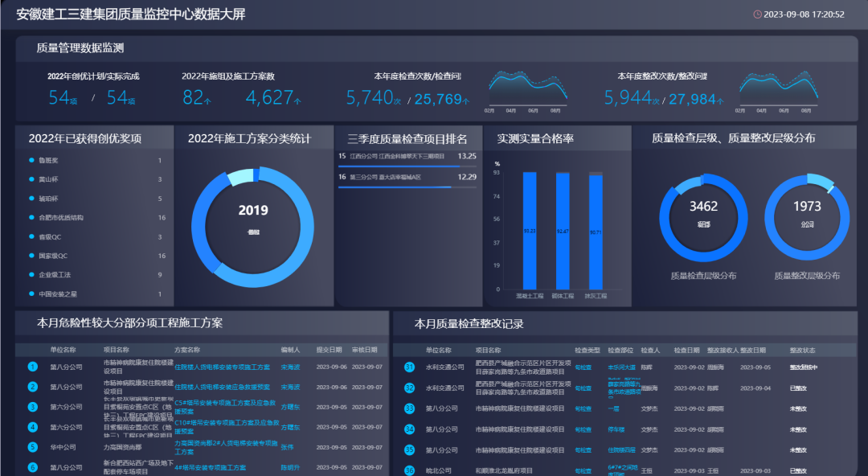
Task: Click the 抹灰工程 bar in the chart
Action: pyautogui.click(x=596, y=231)
